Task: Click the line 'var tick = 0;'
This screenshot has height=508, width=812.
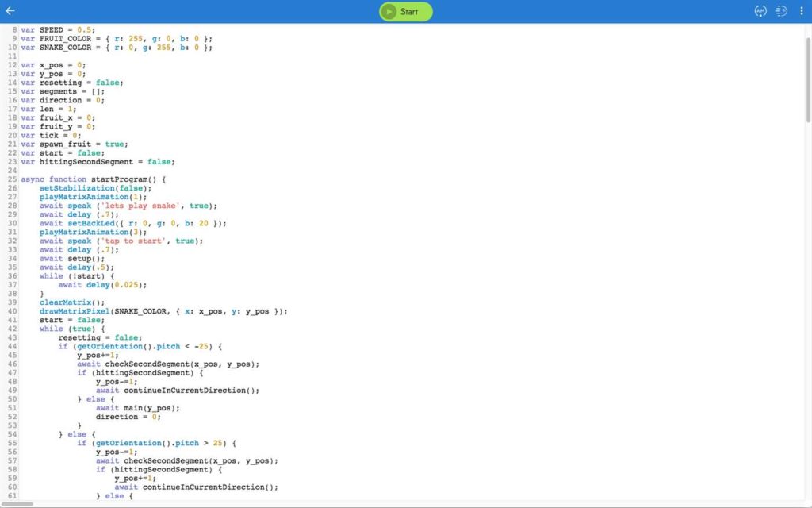Action: click(x=51, y=136)
